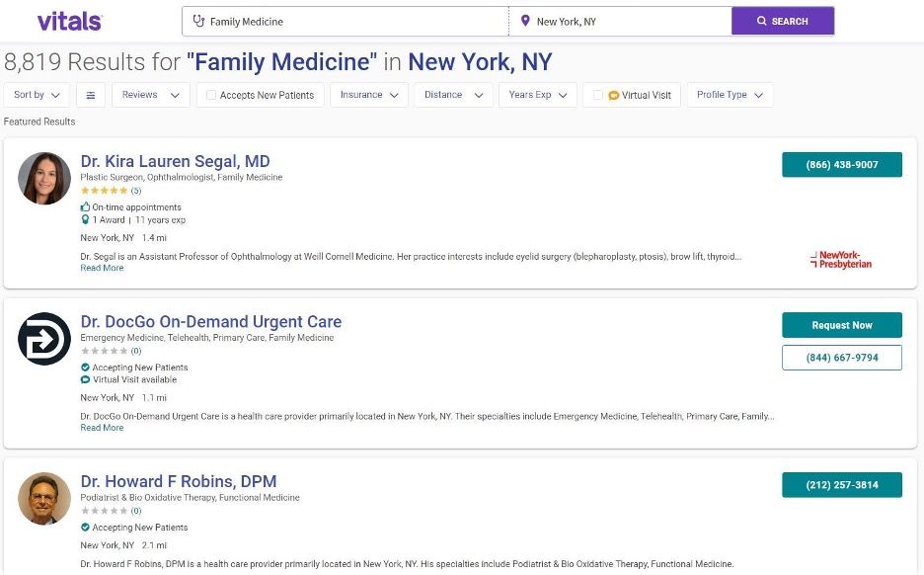The image size is (924, 575).
Task: Click the New York, NY location input
Action: coord(620,21)
